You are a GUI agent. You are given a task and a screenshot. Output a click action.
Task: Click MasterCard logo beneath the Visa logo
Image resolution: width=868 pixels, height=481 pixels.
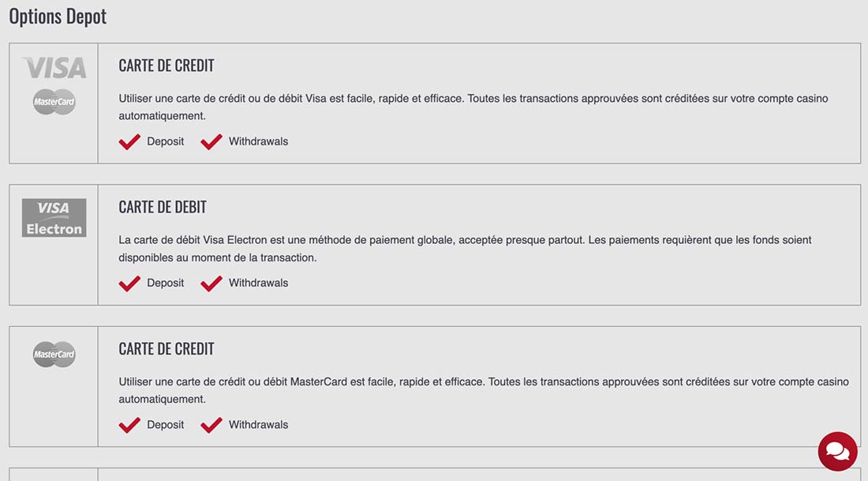click(54, 102)
